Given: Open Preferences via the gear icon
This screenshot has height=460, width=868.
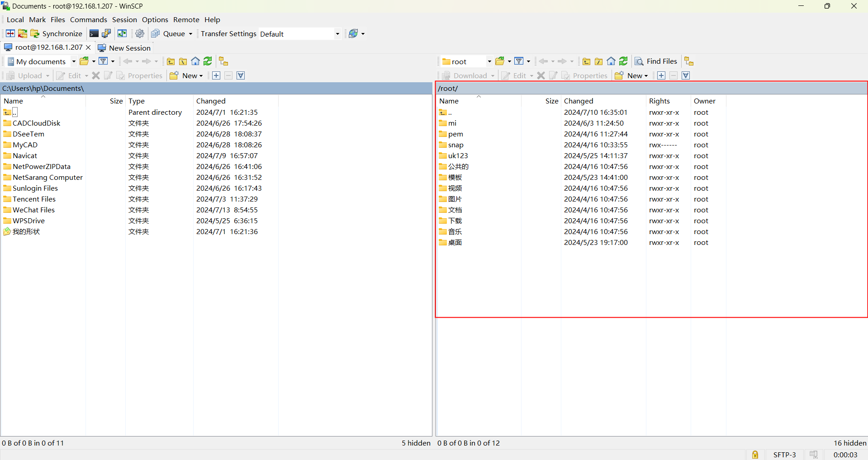Looking at the screenshot, I should coord(140,33).
